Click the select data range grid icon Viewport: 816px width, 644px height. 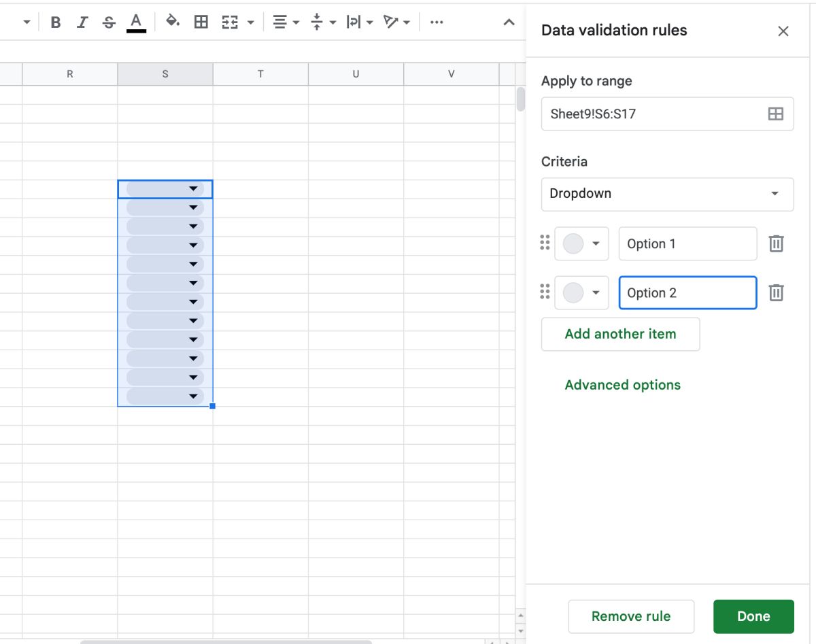(x=776, y=114)
